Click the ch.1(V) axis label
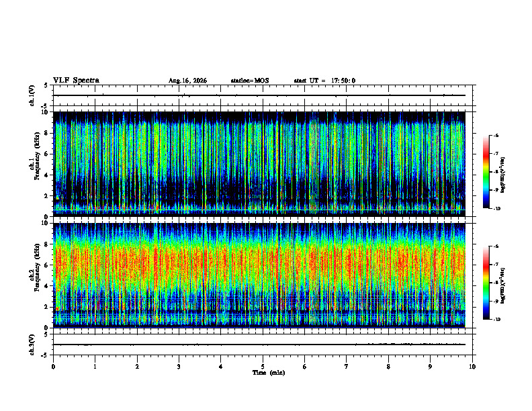 pos(32,95)
